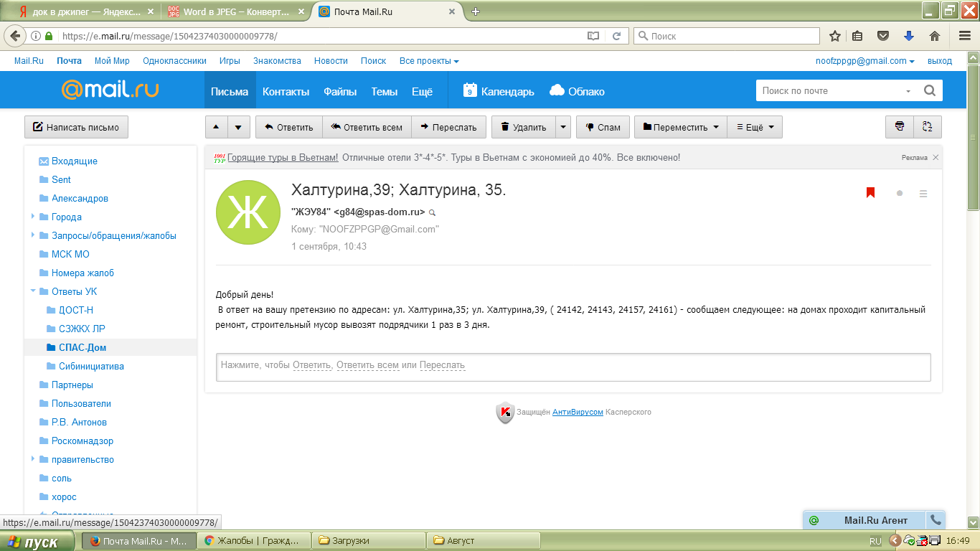Open dropdown arrow next to Удалить
Image resolution: width=980 pixels, height=551 pixels.
(x=563, y=127)
